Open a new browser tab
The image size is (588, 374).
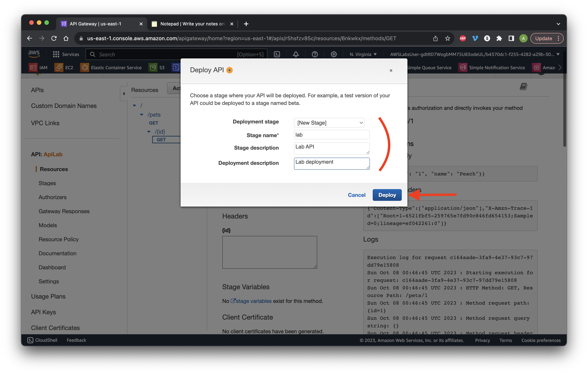coord(246,24)
